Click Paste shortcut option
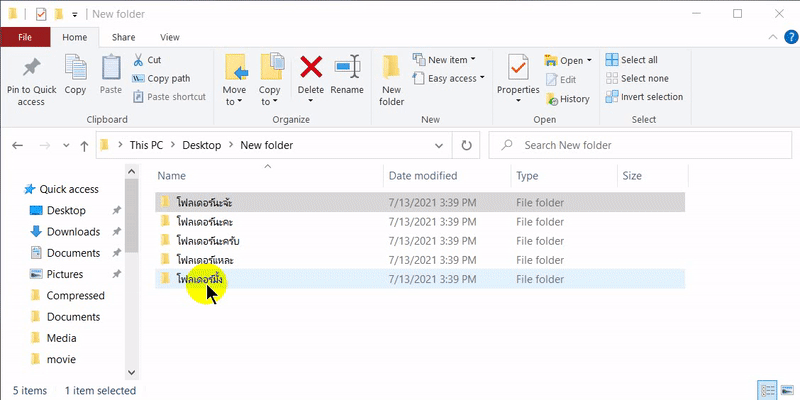This screenshot has height=400, width=800. 169,97
